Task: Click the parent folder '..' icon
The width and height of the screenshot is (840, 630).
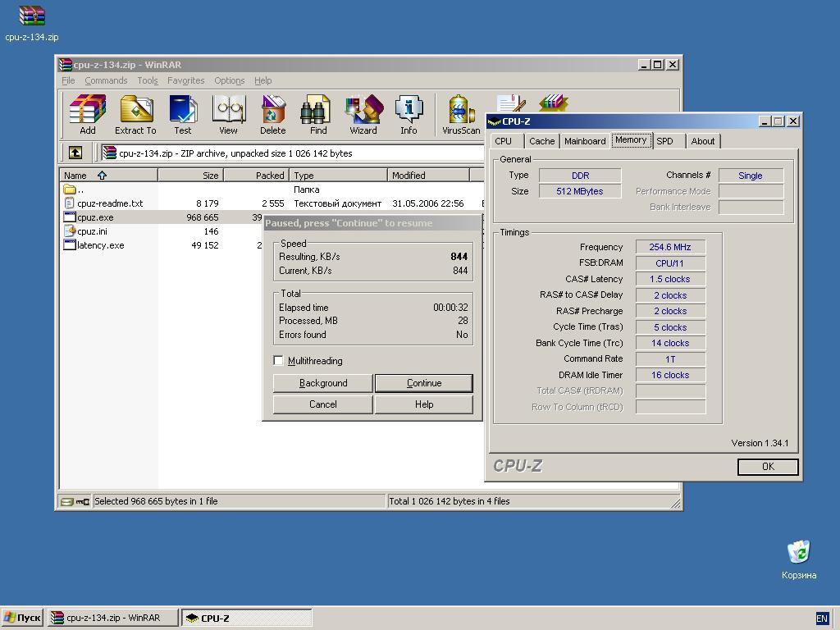Action: click(x=70, y=189)
